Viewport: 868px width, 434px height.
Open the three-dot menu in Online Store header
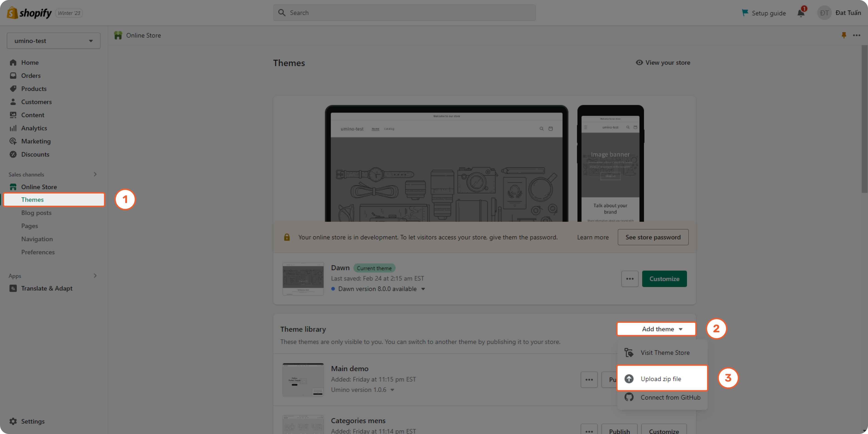[856, 35]
